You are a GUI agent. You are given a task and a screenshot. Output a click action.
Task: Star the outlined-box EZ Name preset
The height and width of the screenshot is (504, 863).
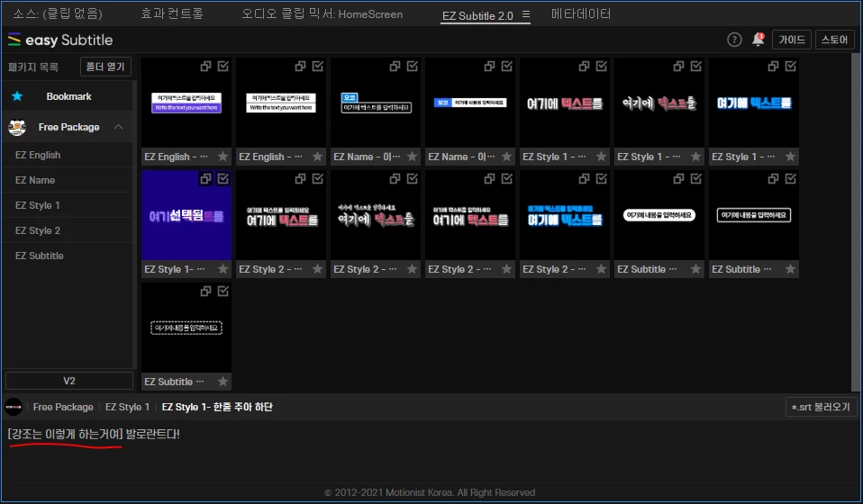[413, 157]
